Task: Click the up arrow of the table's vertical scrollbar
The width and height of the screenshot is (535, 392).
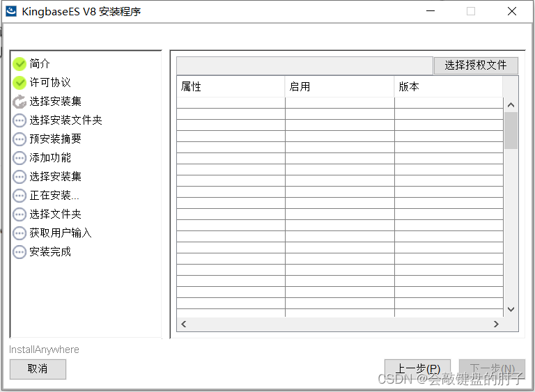Action: 511,104
